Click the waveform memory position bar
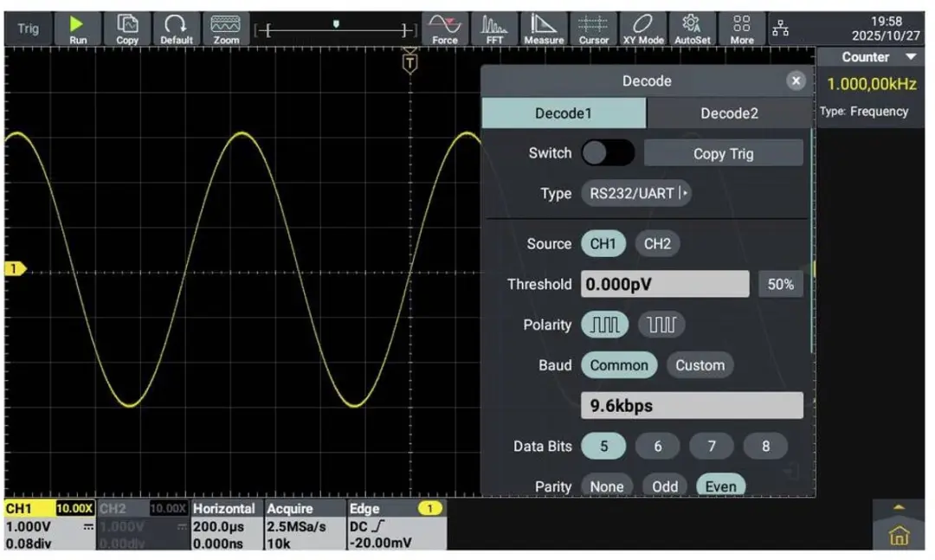 click(335, 29)
